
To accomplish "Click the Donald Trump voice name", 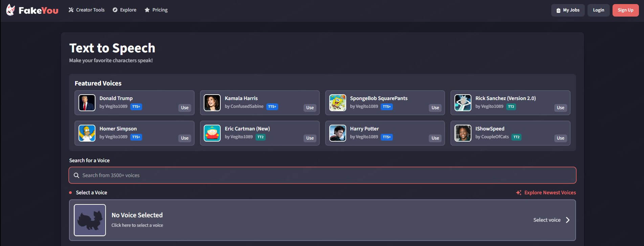I will click(x=116, y=98).
